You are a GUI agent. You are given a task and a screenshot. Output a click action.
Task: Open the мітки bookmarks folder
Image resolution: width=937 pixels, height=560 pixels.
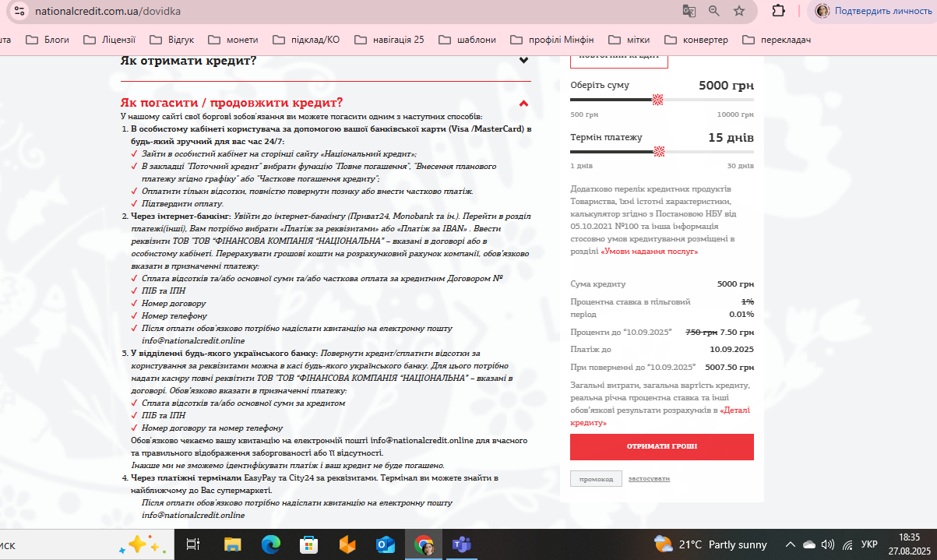point(629,40)
